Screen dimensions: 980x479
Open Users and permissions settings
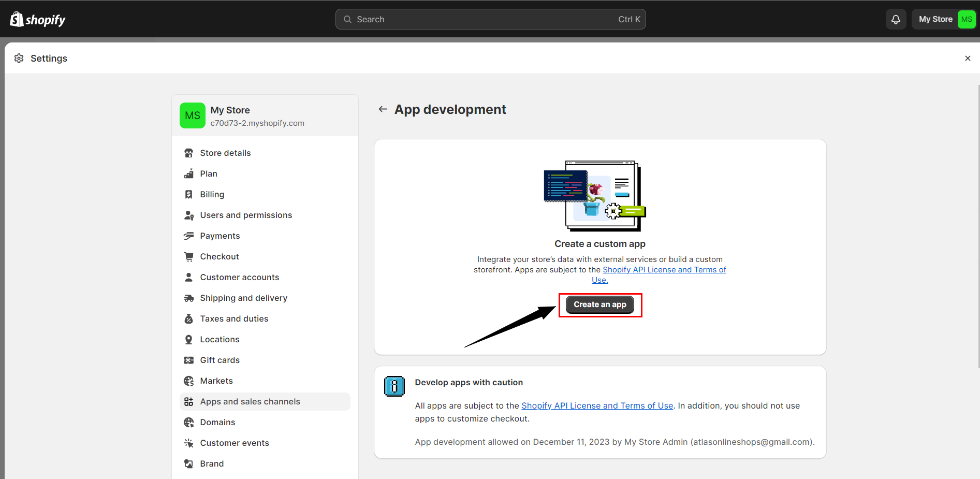246,215
